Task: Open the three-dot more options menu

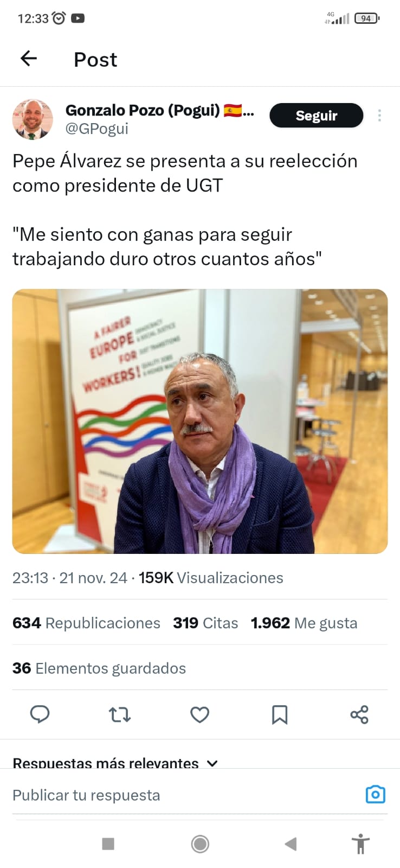Action: click(379, 115)
